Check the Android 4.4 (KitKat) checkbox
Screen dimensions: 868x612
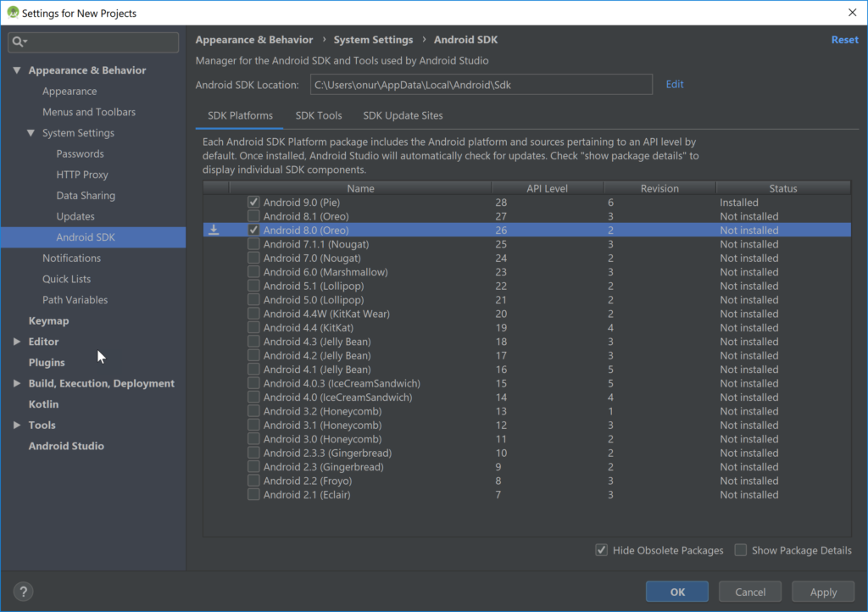click(x=253, y=327)
